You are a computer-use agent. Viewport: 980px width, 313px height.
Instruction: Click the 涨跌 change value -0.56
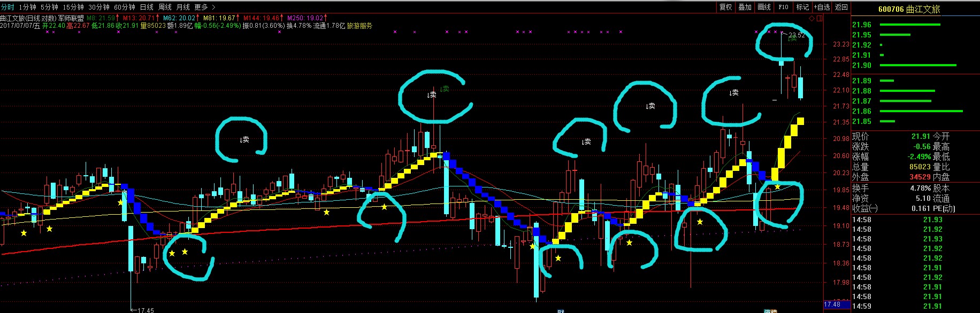921,146
